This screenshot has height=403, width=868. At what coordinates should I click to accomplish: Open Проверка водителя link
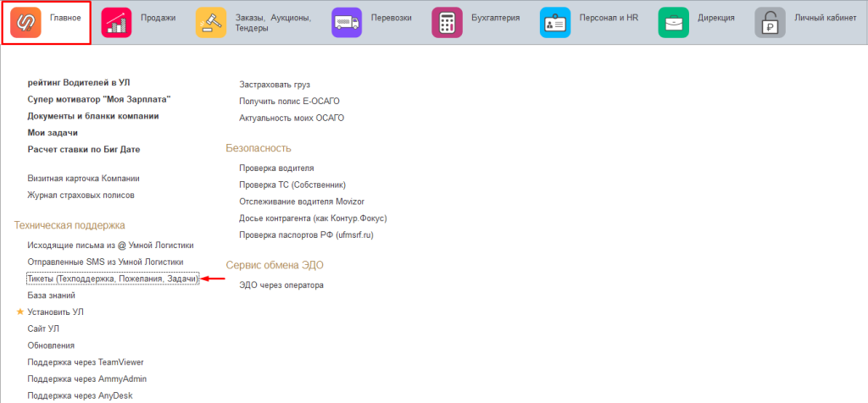tap(277, 168)
